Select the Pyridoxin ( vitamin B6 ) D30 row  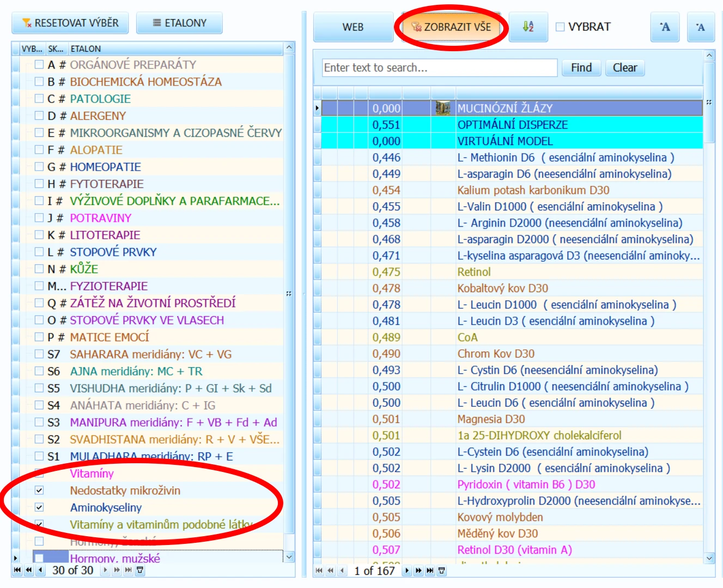click(512, 484)
